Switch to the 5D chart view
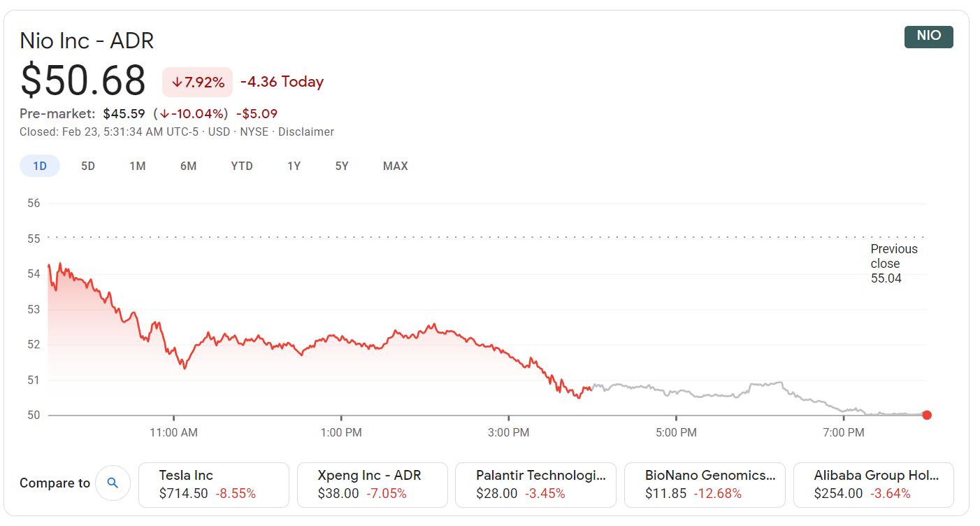 click(88, 166)
